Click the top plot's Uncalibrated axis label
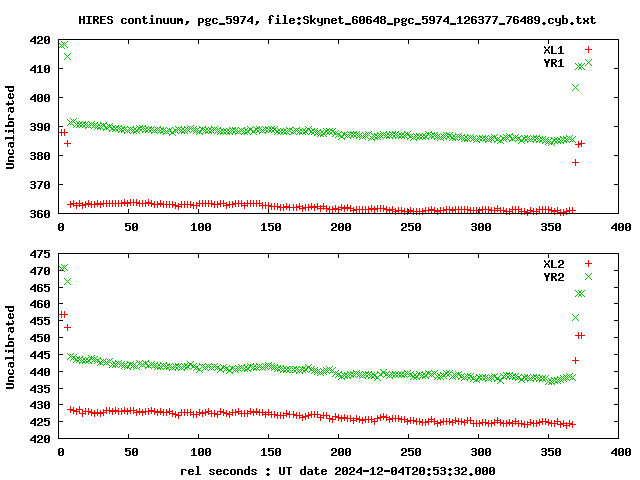Screen dimensions: 640x480 click(10, 127)
